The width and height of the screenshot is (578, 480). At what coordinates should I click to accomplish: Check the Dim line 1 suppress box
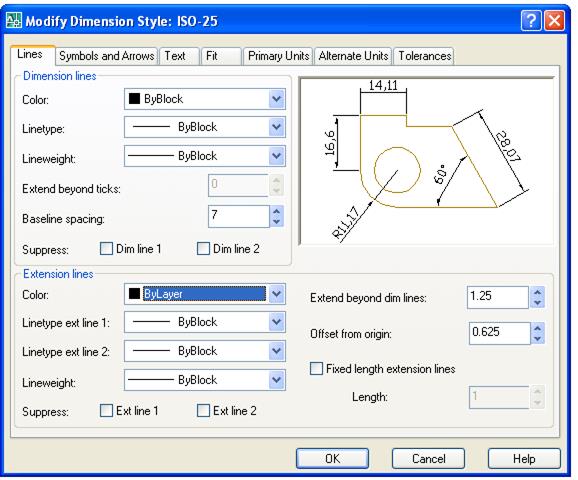(106, 249)
